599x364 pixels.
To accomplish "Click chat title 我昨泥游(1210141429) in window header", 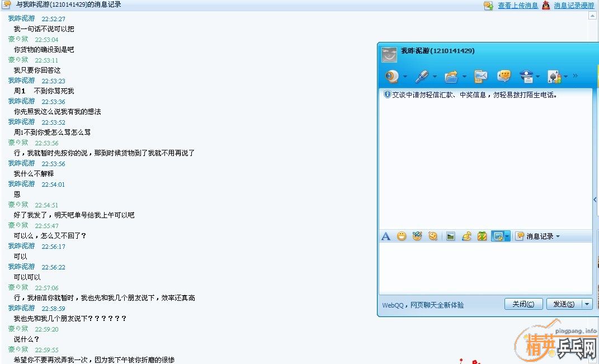I will pyautogui.click(x=438, y=51).
